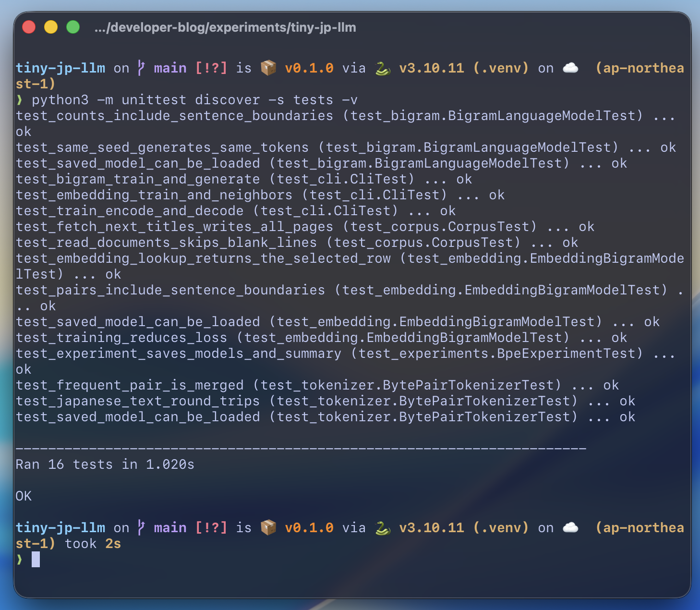Click test_bigram_train_and_generate output line
The width and height of the screenshot is (700, 610).
point(244,179)
